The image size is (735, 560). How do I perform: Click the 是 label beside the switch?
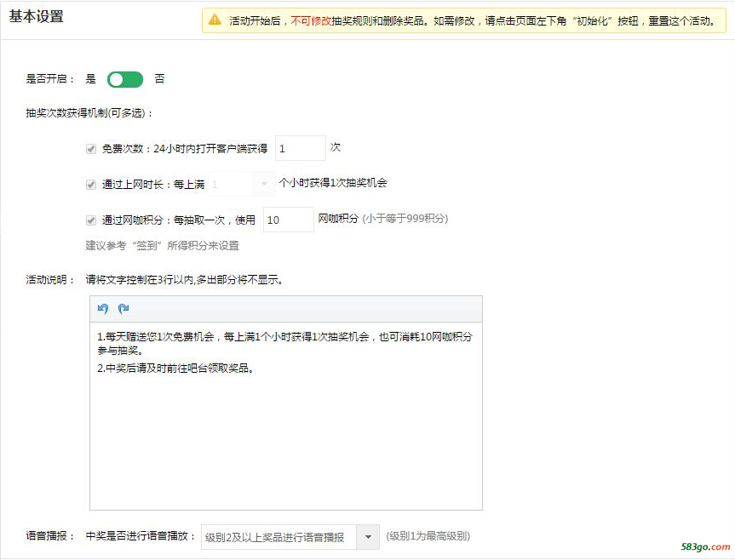[90, 78]
